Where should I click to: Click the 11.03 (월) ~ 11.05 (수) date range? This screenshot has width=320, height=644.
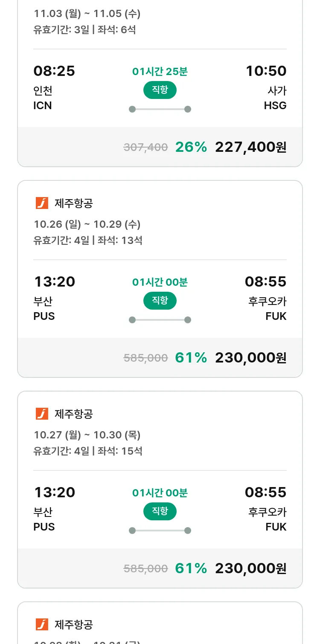87,14
